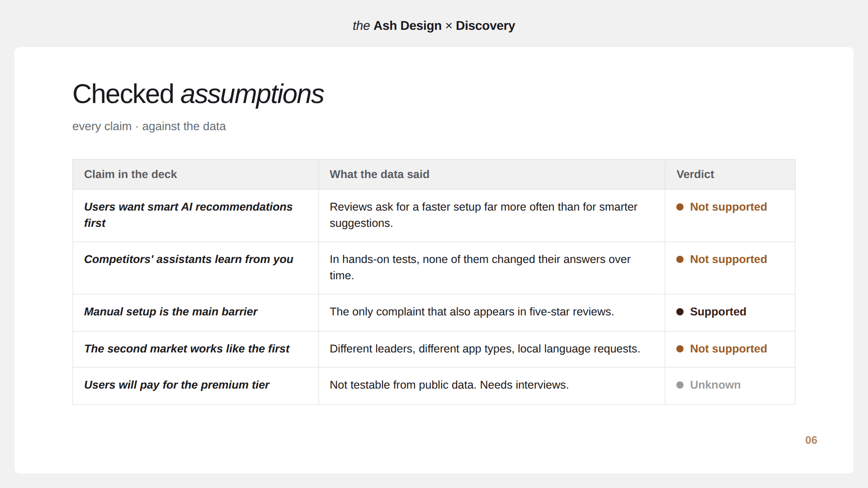
Task: Click the dark dot beside 'Supported'
Action: tap(680, 312)
